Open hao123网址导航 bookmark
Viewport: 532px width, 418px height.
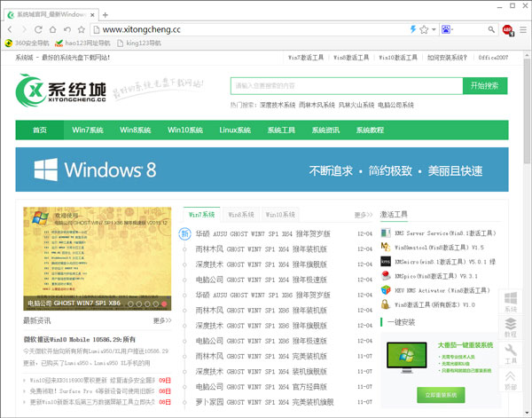pyautogui.click(x=82, y=43)
